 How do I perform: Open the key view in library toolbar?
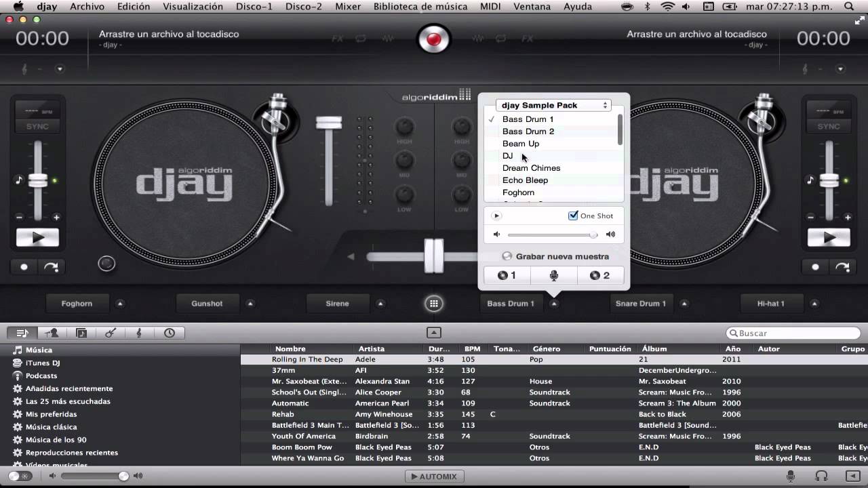click(x=140, y=333)
